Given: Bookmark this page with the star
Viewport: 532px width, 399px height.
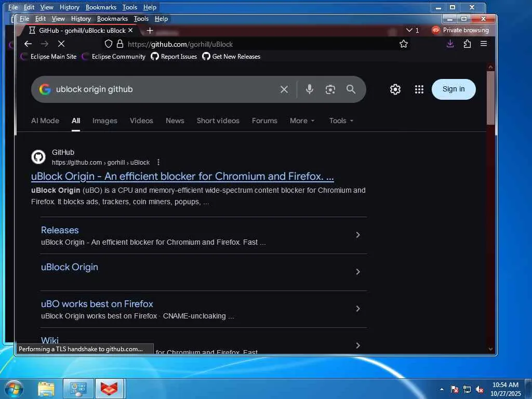Looking at the screenshot, I should point(403,44).
